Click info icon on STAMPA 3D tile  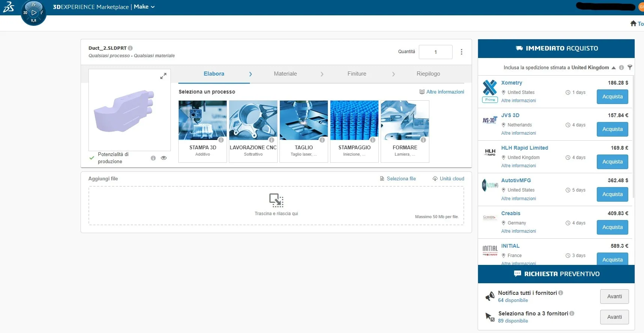(221, 140)
